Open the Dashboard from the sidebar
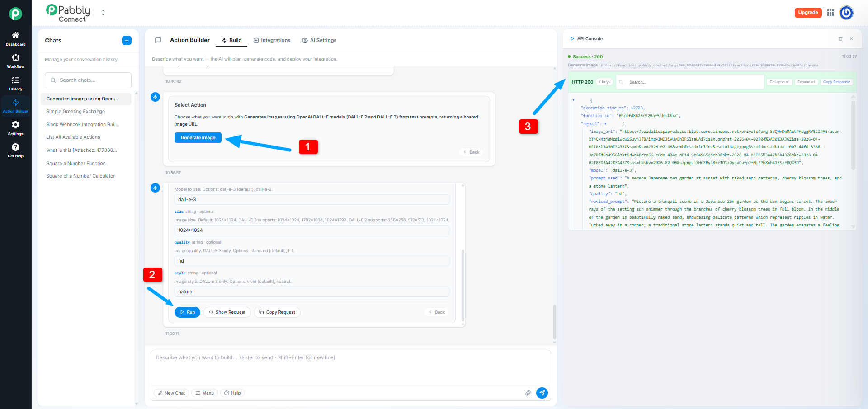This screenshot has height=409, width=868. (x=15, y=39)
